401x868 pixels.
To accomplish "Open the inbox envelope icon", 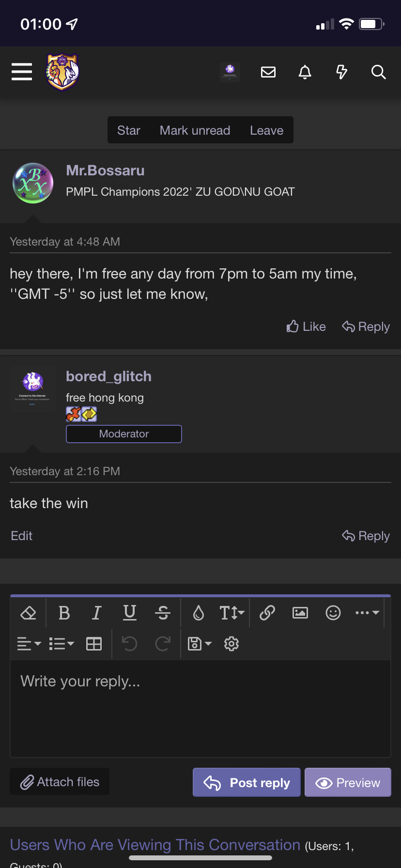I will (x=268, y=72).
